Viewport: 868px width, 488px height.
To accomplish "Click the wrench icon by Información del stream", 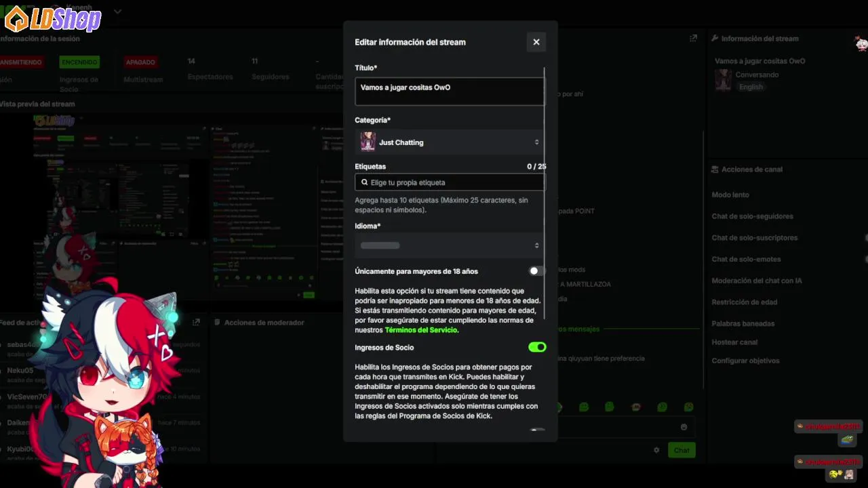I will coord(715,39).
